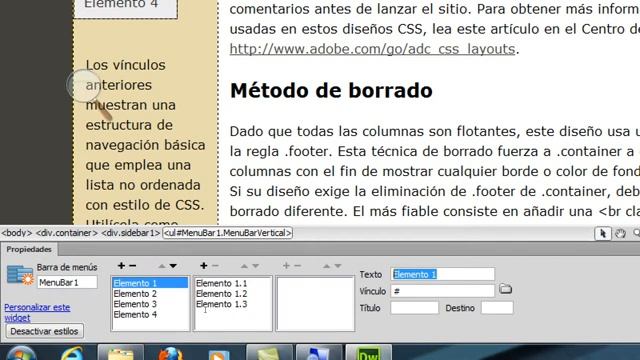Viewport: 640px width, 360px height.
Task: Move third-level item up
Action: coord(327,266)
